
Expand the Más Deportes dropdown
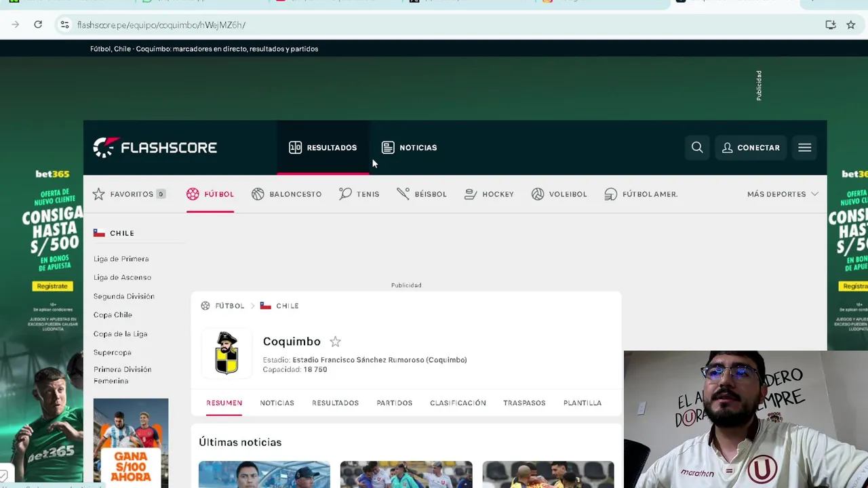coord(783,194)
